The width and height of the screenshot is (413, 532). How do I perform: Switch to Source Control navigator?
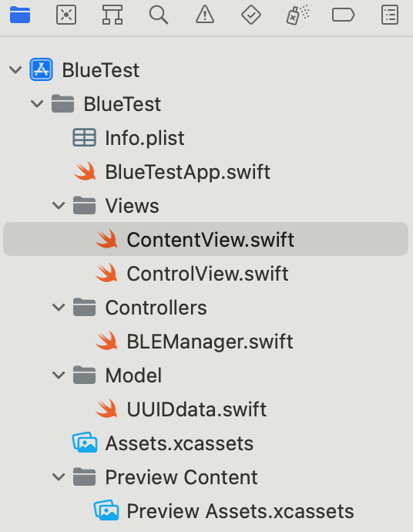point(66,15)
